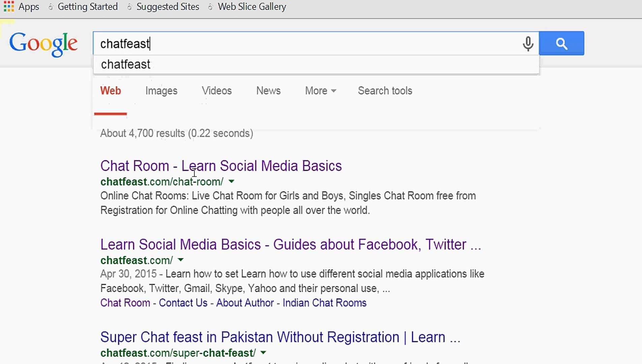The height and width of the screenshot is (364, 642).
Task: Click the 'Indian Chat Rooms' sitelink
Action: pyautogui.click(x=324, y=303)
